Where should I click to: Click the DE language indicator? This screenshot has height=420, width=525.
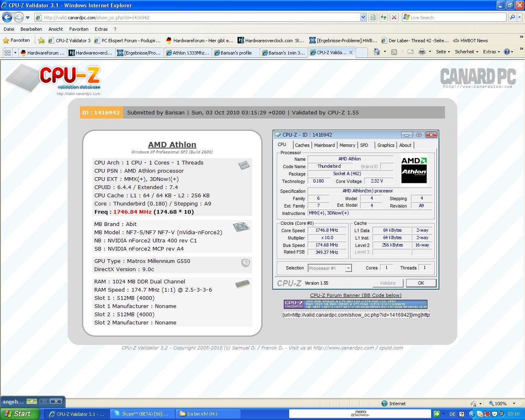452,414
